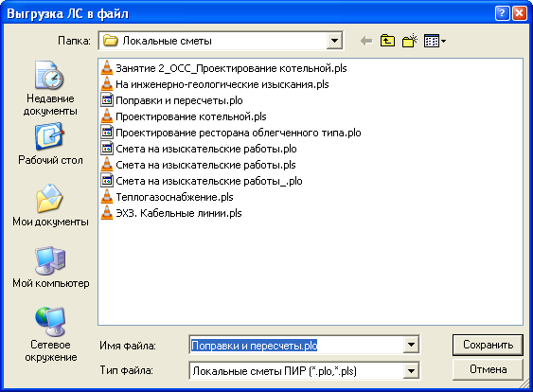
Task: Click the Up One Level folder icon
Action: click(x=387, y=41)
